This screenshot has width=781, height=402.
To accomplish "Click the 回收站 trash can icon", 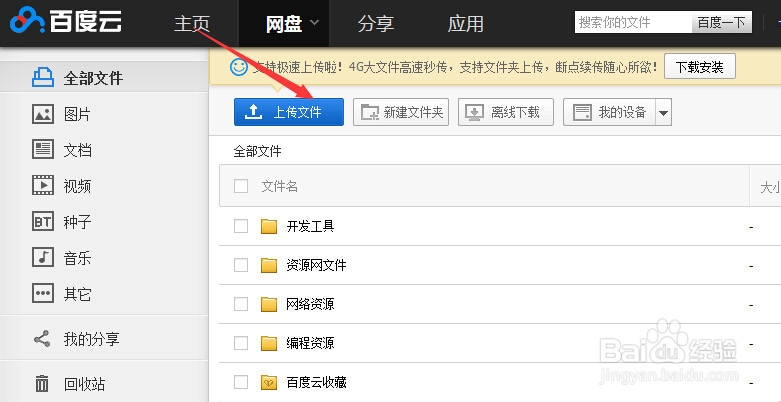I will pos(42,384).
